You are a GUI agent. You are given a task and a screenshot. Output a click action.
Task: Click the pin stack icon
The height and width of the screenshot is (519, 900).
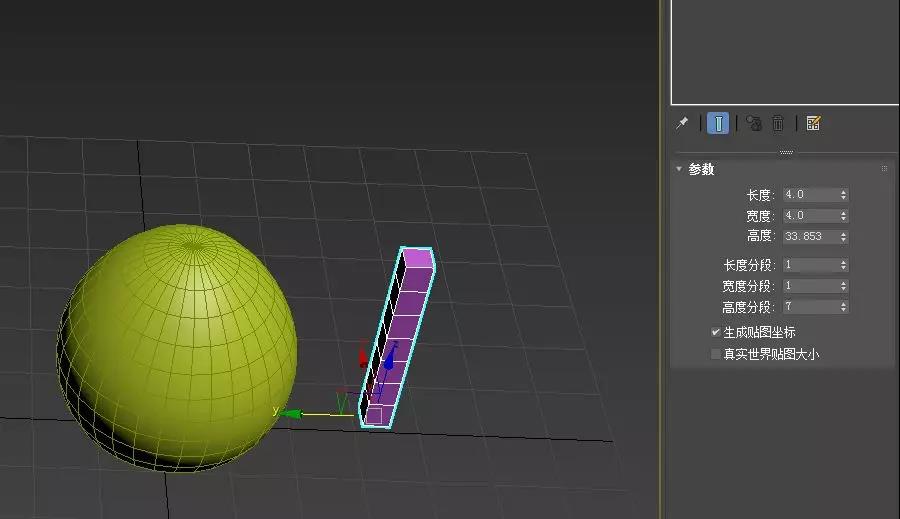(x=682, y=123)
